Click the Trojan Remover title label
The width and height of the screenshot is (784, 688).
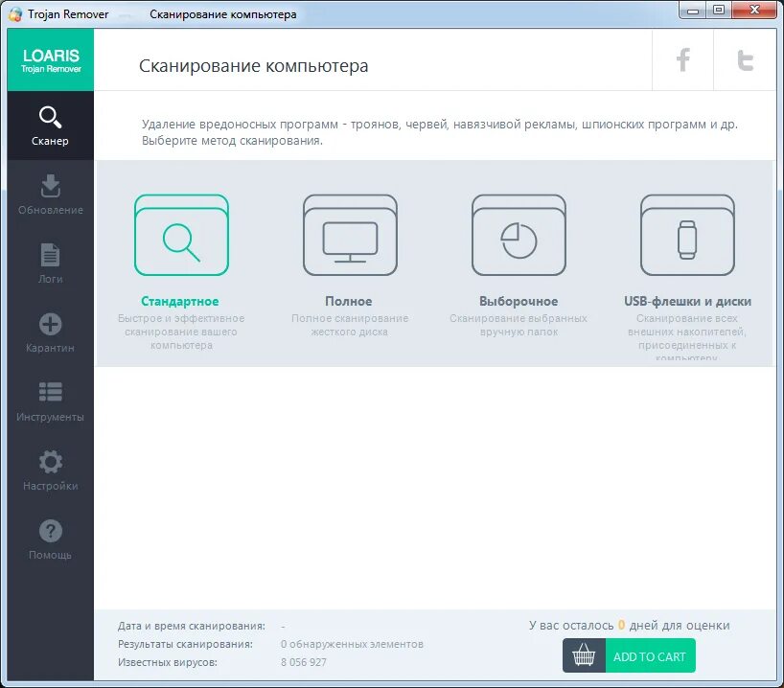[x=67, y=13]
